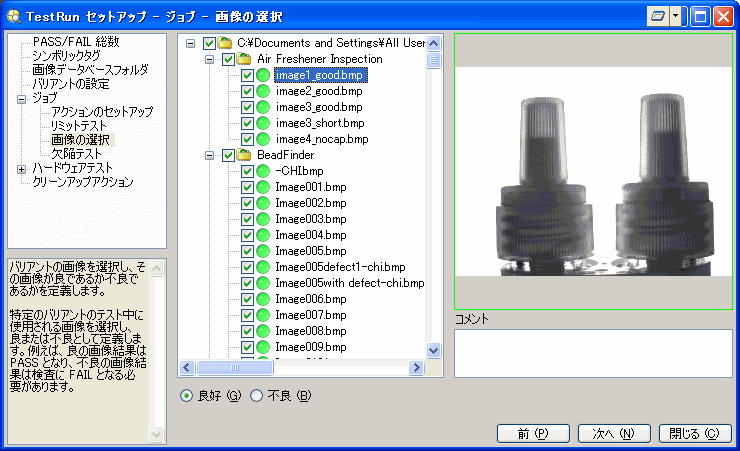
Task: Toggle the BeadFinder folder checkbox
Action: pos(228,155)
